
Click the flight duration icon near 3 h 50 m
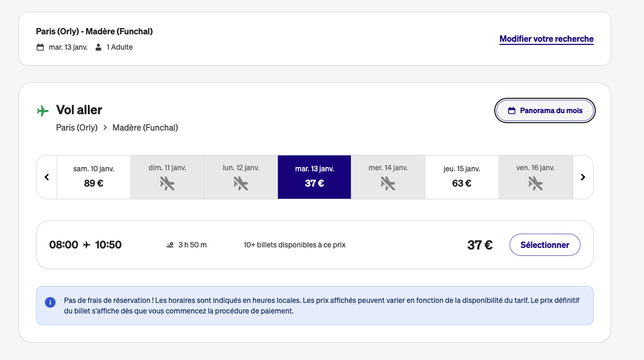click(x=170, y=245)
